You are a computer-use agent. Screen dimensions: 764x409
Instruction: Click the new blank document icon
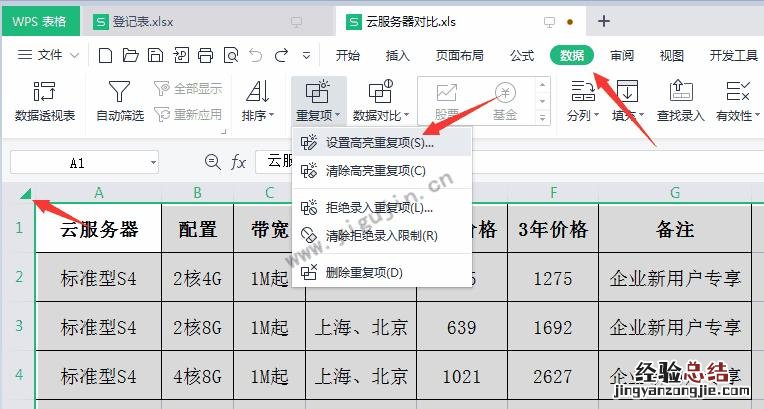[105, 56]
